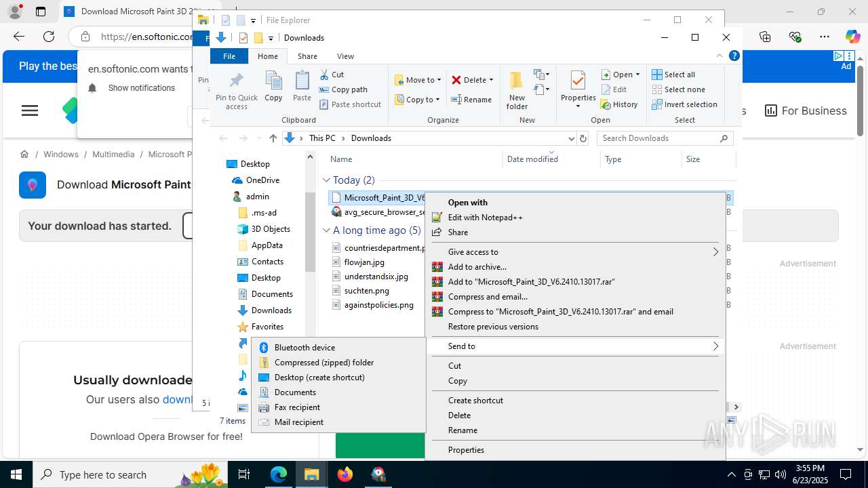Open the Move to dropdown

click(418, 80)
